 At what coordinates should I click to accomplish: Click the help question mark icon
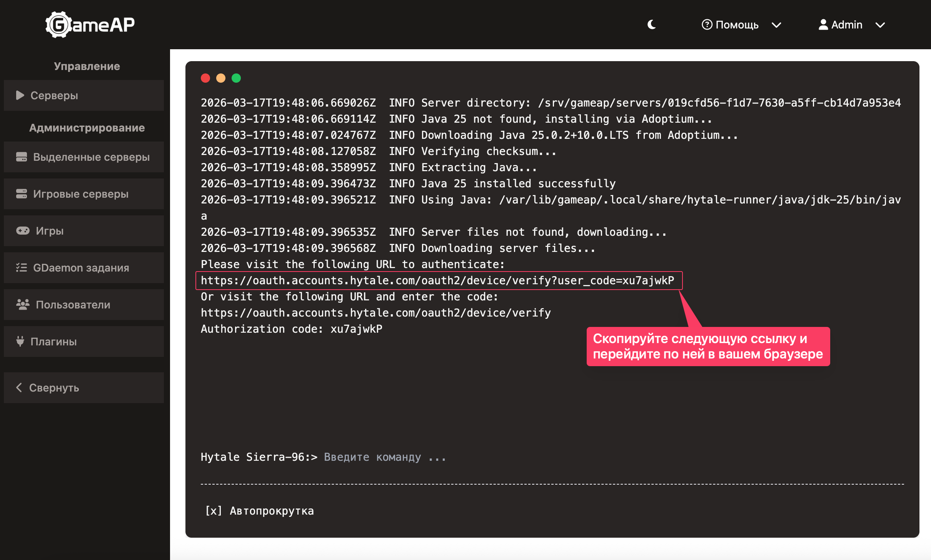[707, 25]
